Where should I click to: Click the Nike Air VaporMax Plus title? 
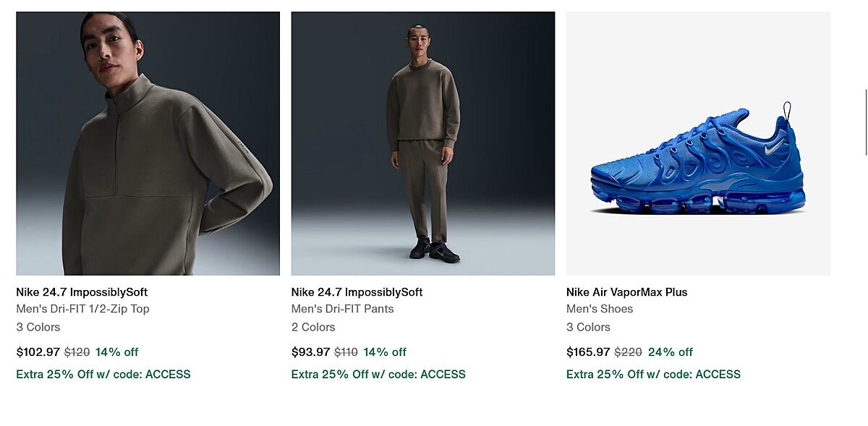(x=626, y=292)
